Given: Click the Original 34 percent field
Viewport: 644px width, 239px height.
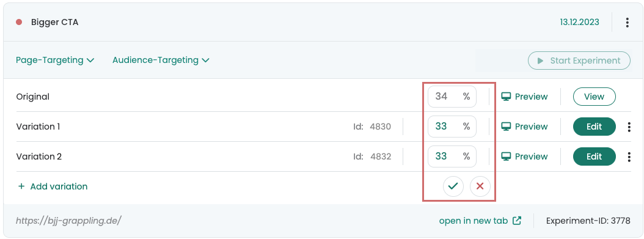Looking at the screenshot, I should [x=452, y=97].
